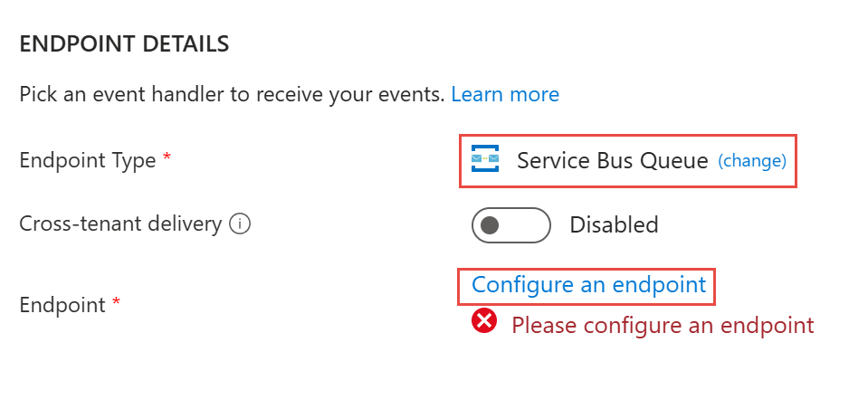The height and width of the screenshot is (409, 868).
Task: Click the Service Bus Queue envelope icon
Action: pyautogui.click(x=485, y=159)
